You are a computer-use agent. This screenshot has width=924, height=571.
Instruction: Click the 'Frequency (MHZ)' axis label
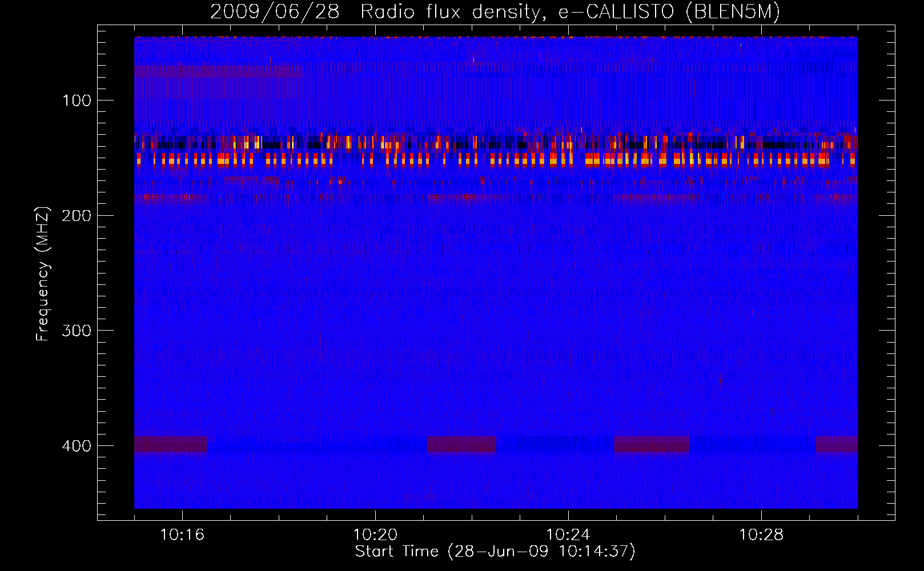pos(43,274)
